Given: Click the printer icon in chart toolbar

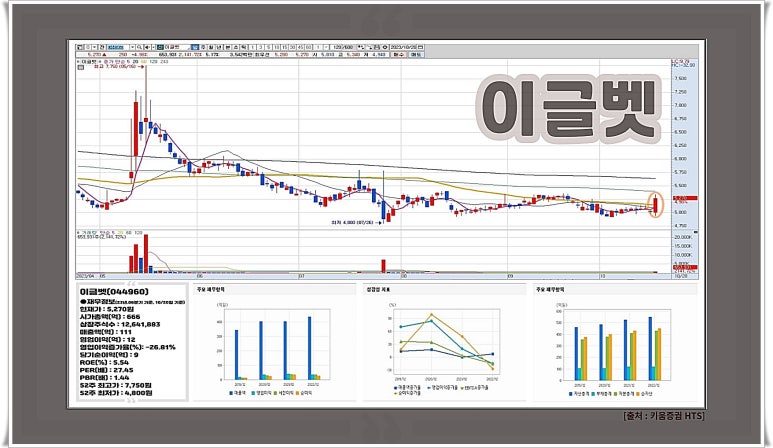Looking at the screenshot, I should (377, 47).
